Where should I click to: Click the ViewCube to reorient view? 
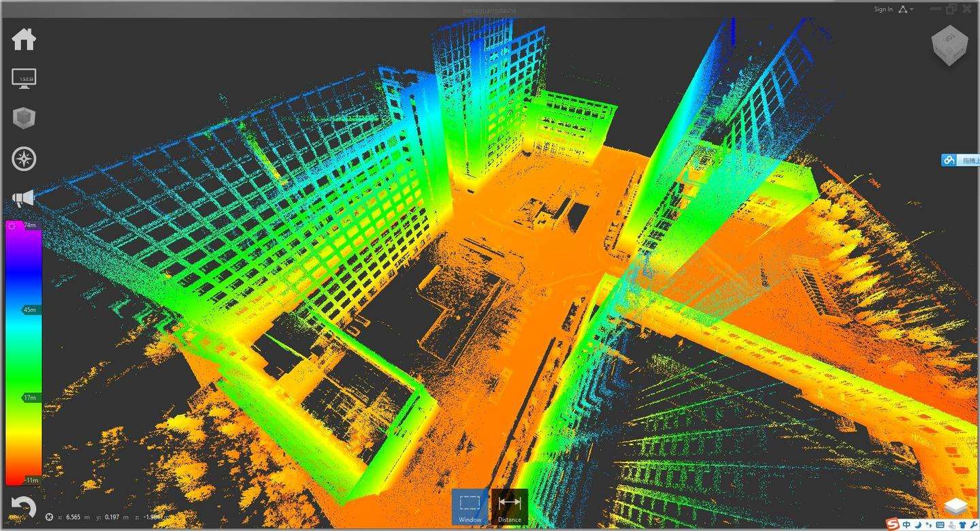coord(949,45)
